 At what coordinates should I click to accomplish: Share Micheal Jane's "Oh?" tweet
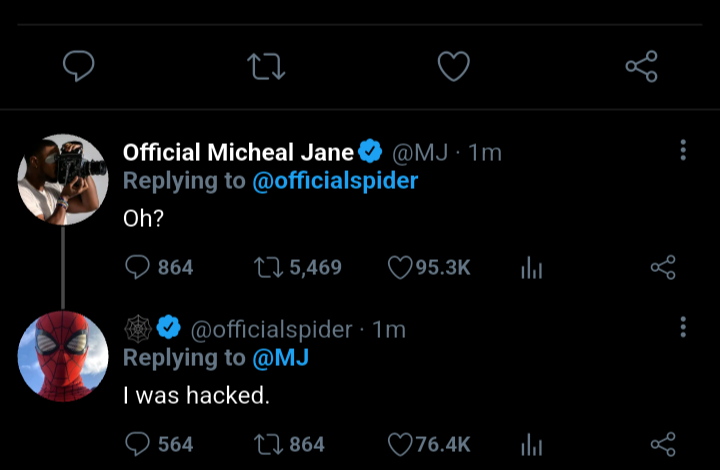663,267
